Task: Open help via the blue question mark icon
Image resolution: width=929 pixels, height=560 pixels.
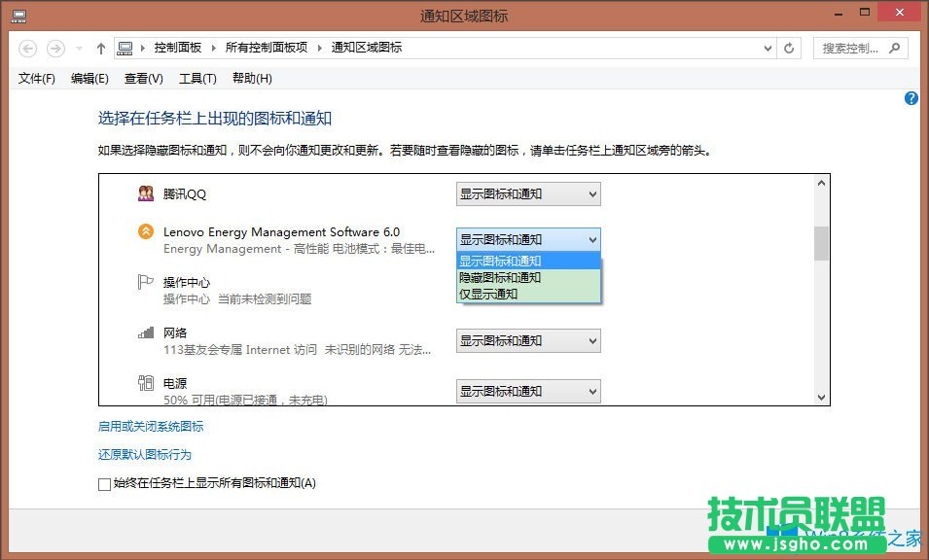Action: pos(911,97)
